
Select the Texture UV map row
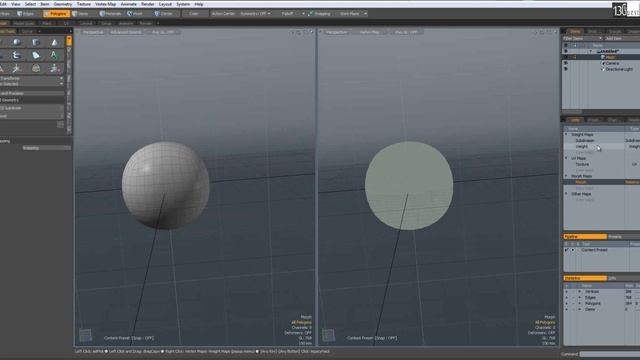tap(602, 164)
